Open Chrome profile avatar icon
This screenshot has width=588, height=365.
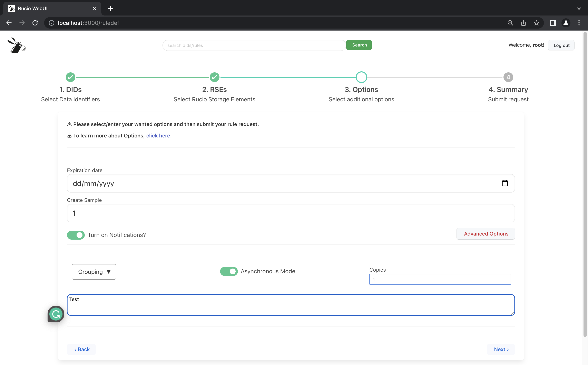(x=566, y=23)
